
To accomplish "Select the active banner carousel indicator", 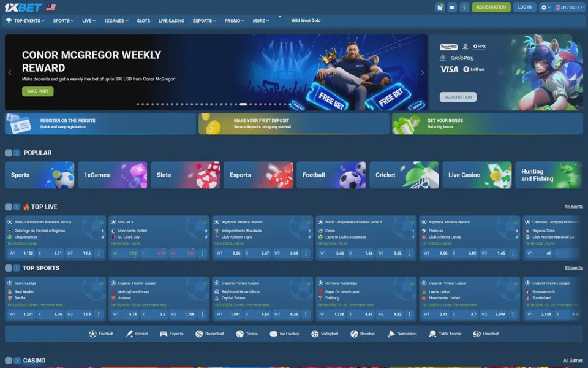I will pyautogui.click(x=243, y=104).
